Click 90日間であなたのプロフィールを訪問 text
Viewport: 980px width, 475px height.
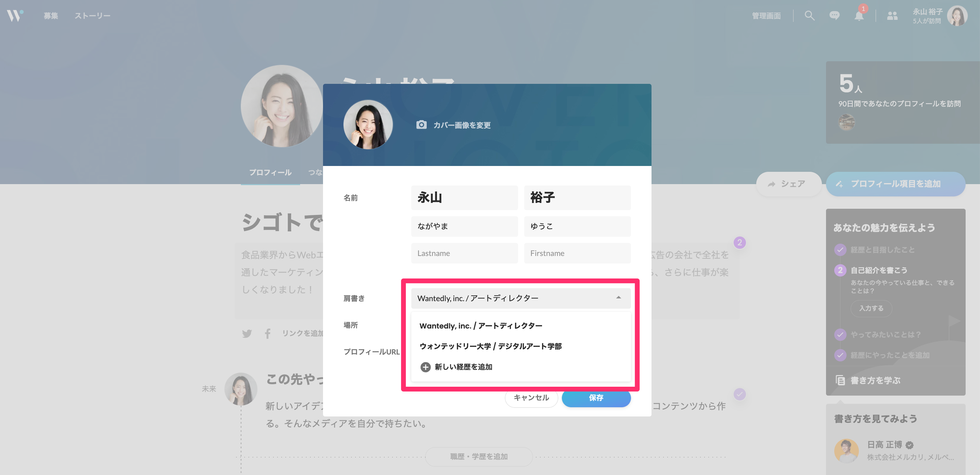click(x=899, y=104)
